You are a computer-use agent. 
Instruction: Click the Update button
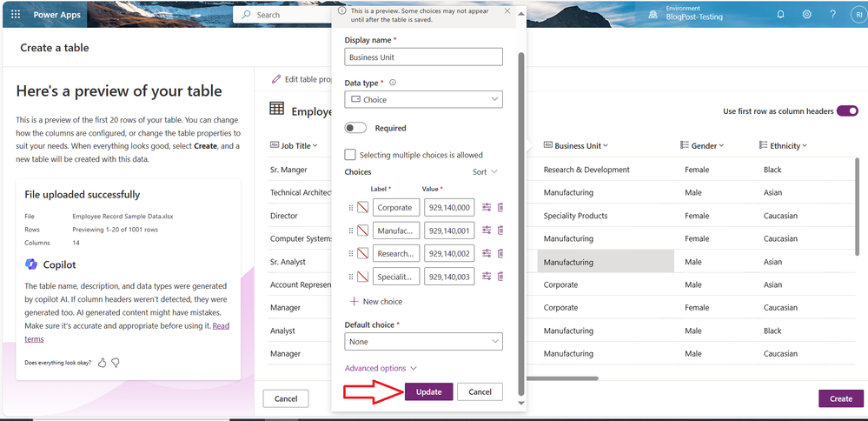point(429,391)
